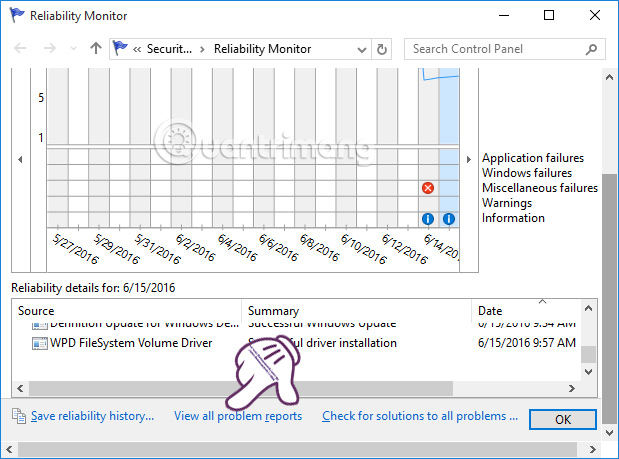Click the Warnings row label
The width and height of the screenshot is (619, 459).
point(507,203)
